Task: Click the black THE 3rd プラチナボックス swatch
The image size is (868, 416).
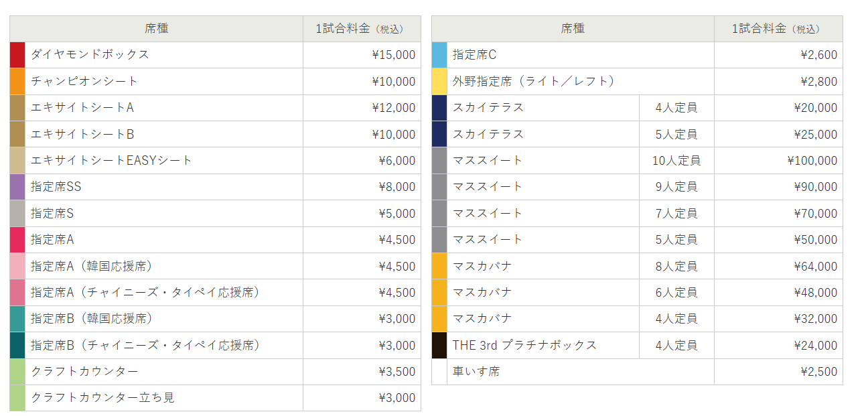Action: click(x=439, y=346)
